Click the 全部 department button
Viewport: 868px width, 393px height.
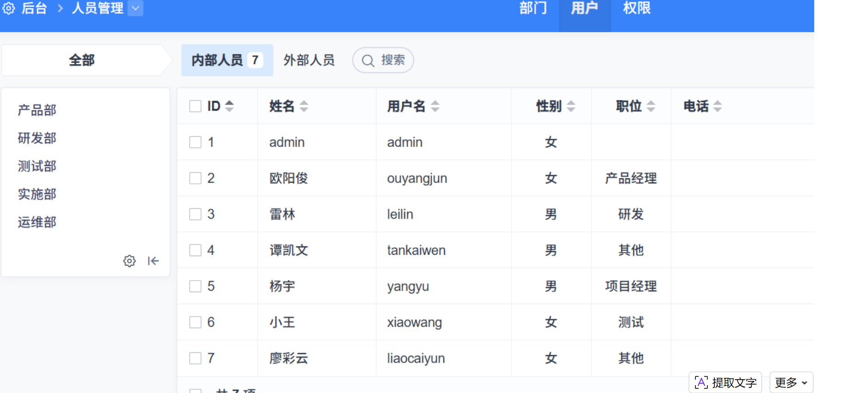82,60
